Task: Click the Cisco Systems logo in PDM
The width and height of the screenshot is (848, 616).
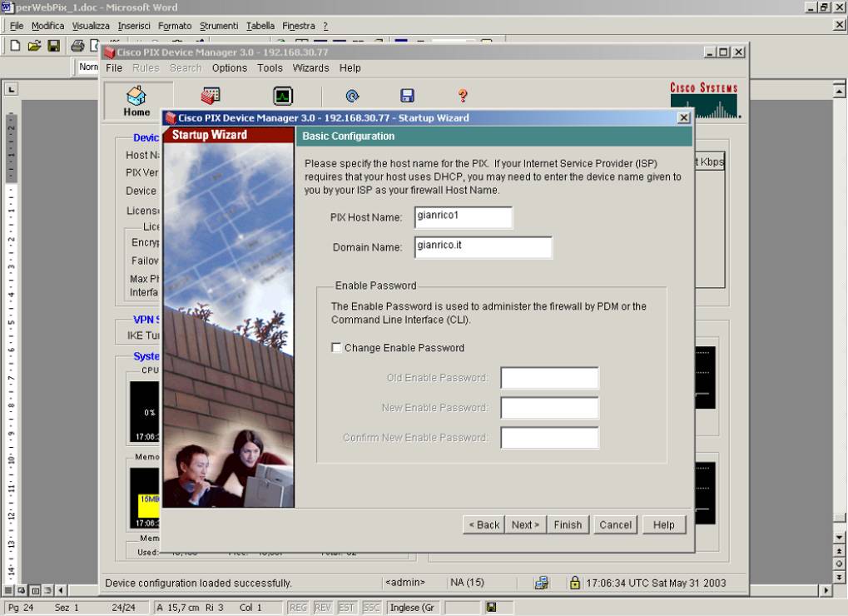Action: click(x=704, y=100)
